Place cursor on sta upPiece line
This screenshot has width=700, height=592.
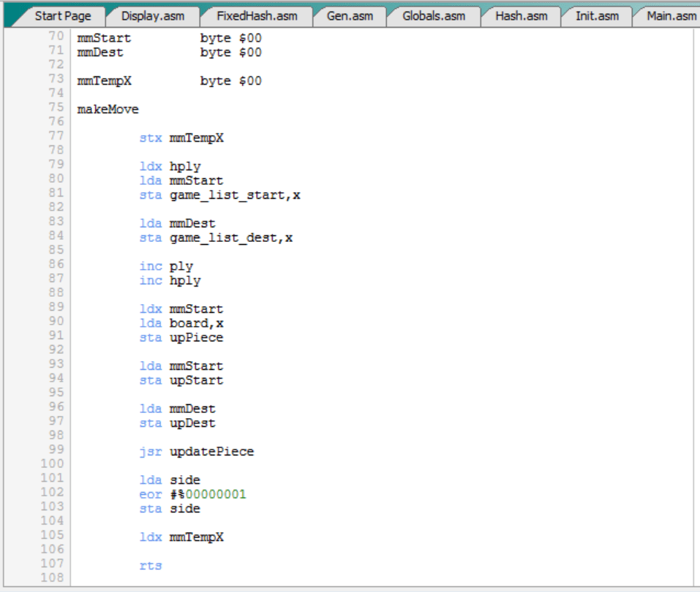[x=181, y=338]
